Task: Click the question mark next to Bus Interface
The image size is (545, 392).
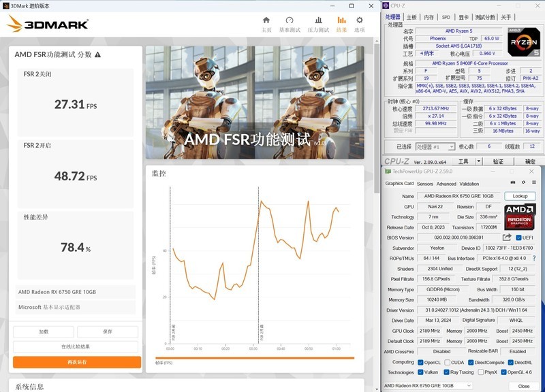Action: [534, 259]
